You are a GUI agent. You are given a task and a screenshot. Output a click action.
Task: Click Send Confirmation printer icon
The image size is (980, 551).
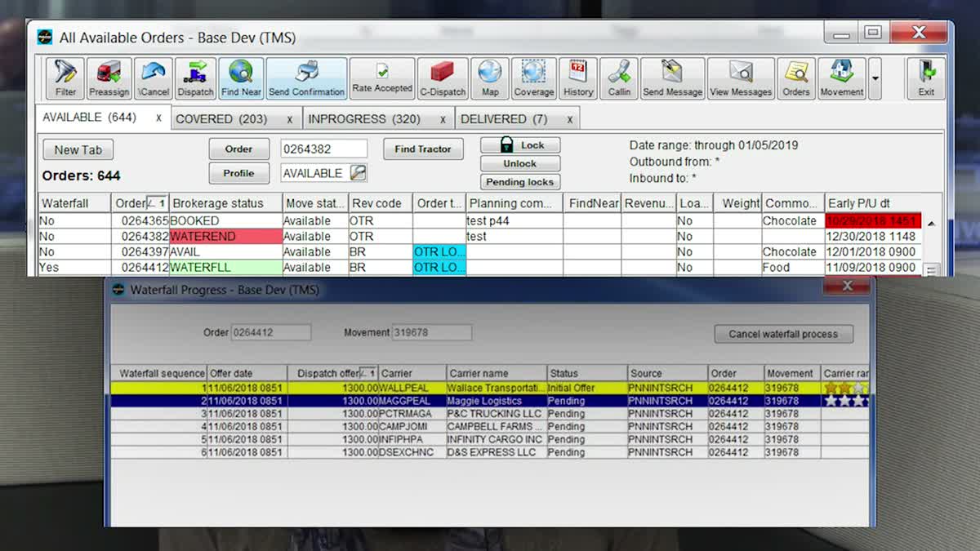tap(306, 78)
